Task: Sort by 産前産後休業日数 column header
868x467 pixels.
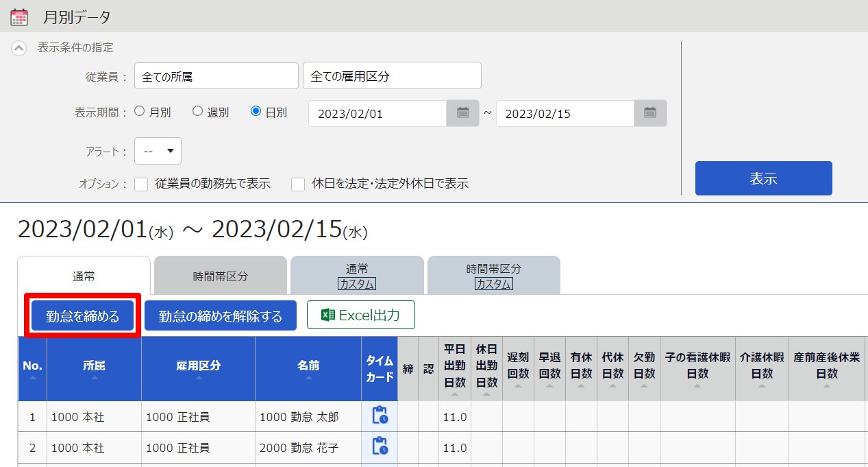Action: click(827, 369)
